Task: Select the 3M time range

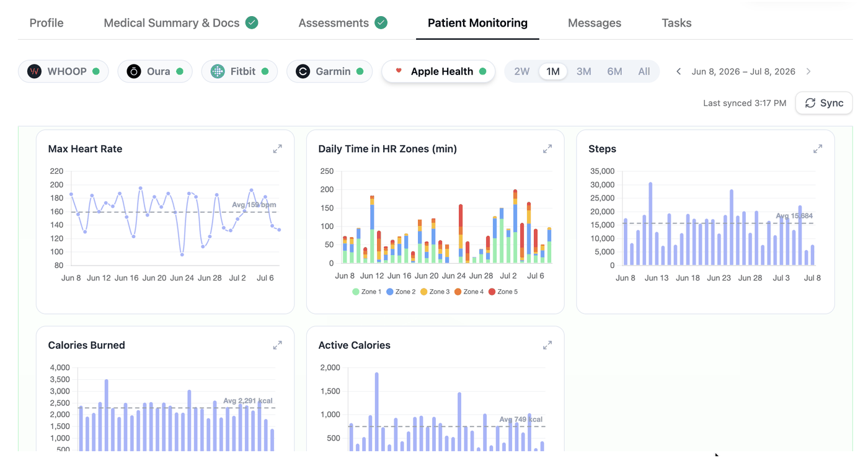Action: [583, 71]
